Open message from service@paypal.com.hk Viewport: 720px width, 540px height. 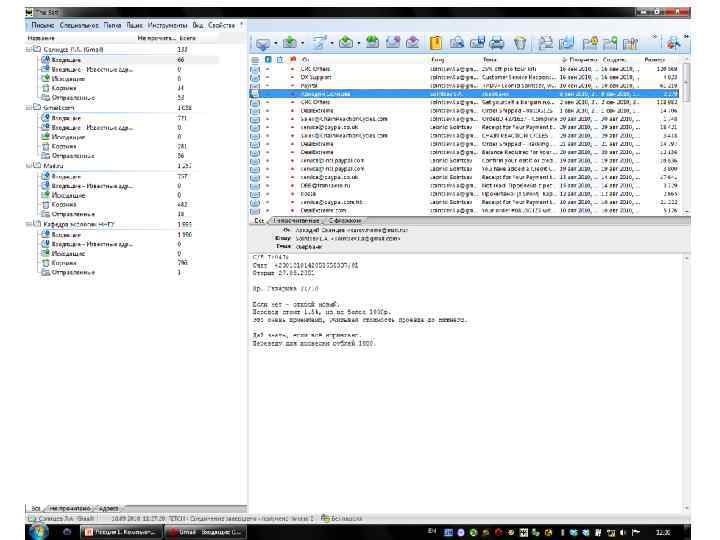click(464, 202)
